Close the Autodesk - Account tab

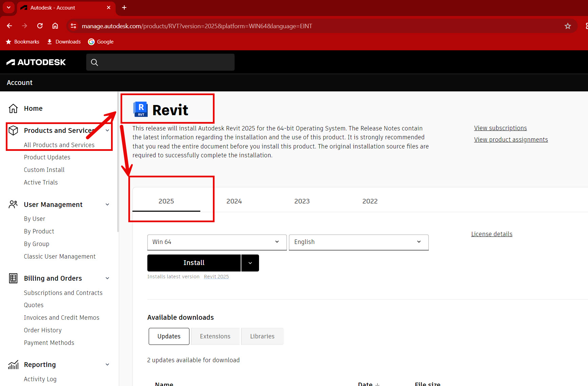(109, 7)
